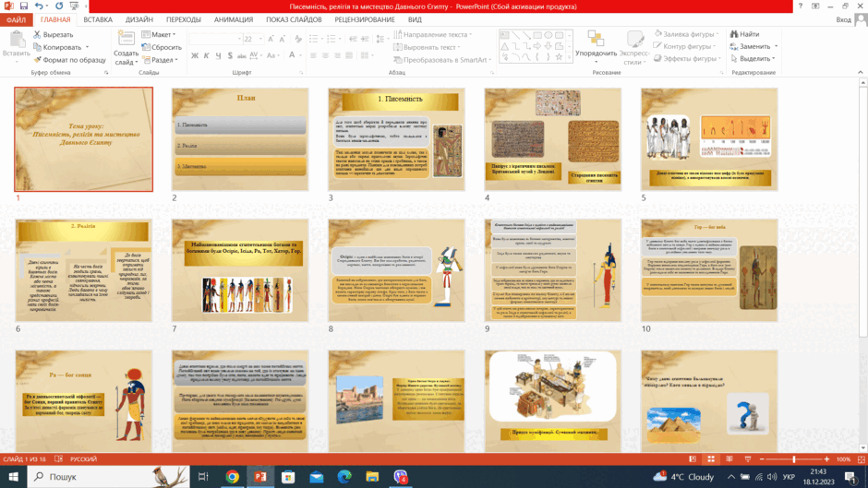This screenshot has height=488, width=868.
Task: Click Вход sign-in link
Action: click(843, 20)
